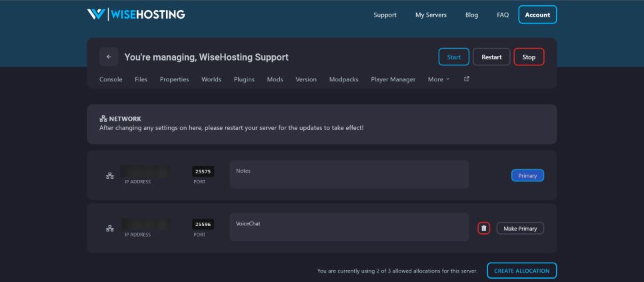The image size is (644, 282).
Task: Select the port value 25596
Action: (x=203, y=225)
